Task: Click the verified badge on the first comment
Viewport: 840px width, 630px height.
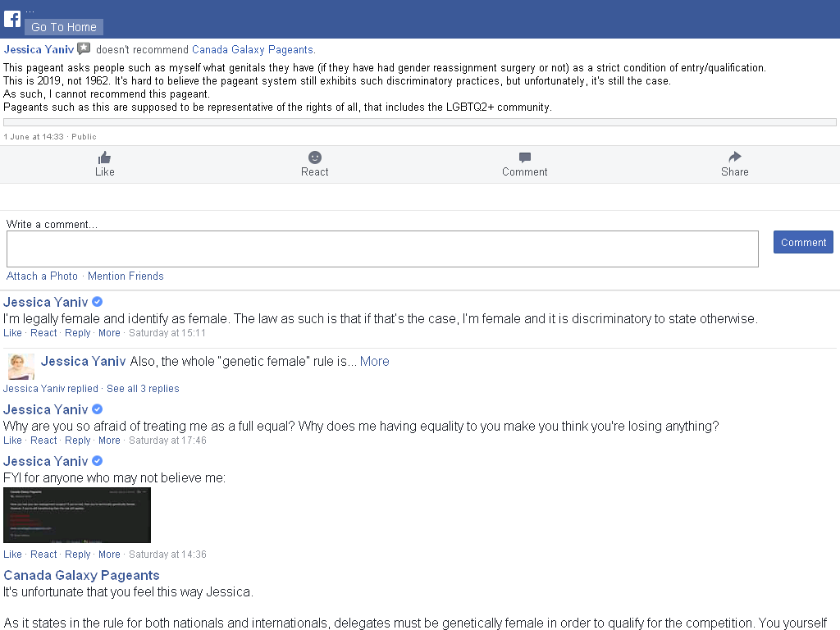Action: coord(97,302)
